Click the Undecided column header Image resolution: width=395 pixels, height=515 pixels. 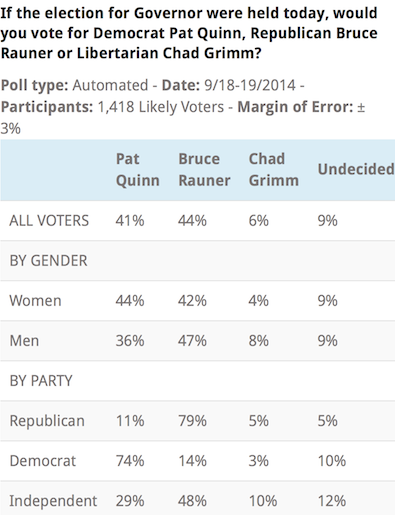(356, 169)
